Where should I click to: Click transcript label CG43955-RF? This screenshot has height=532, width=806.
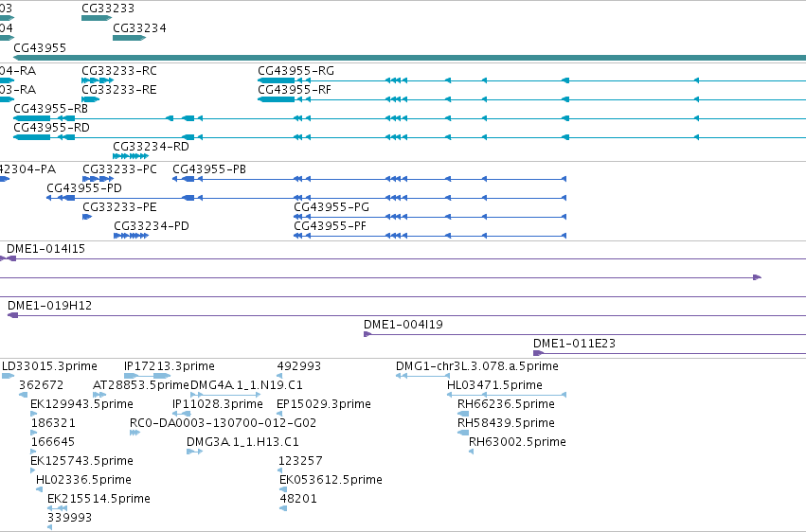pyautogui.click(x=295, y=90)
